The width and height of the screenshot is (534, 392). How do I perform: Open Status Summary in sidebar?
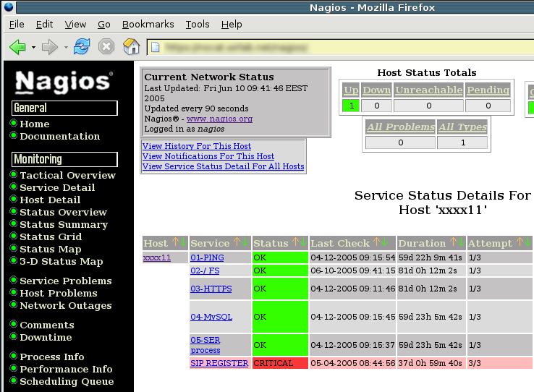64,225
